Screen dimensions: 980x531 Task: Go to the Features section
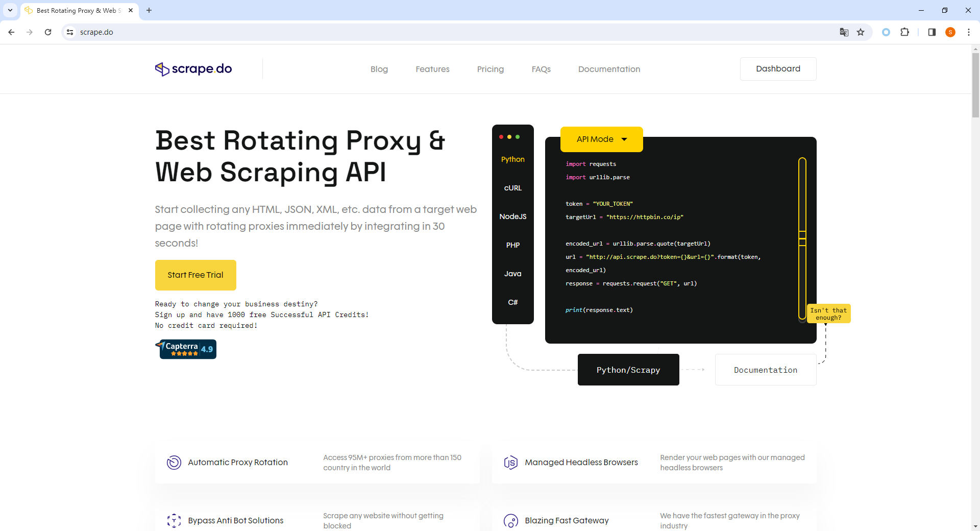[x=432, y=69]
